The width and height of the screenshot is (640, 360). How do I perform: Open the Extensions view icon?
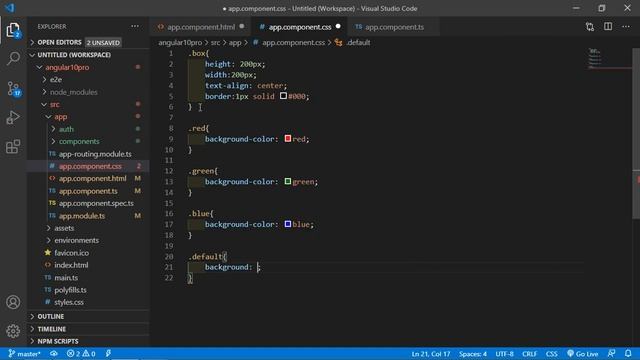[13, 147]
